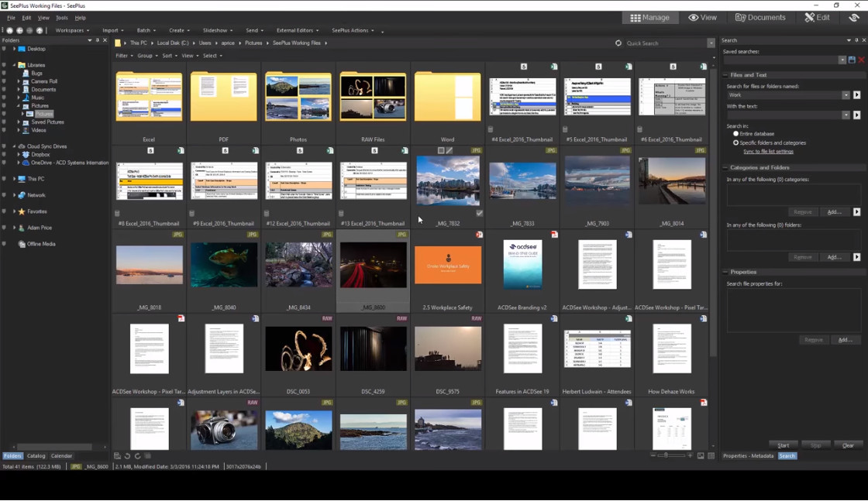Select the Entire database radio button
This screenshot has width=868, height=501.
[736, 134]
